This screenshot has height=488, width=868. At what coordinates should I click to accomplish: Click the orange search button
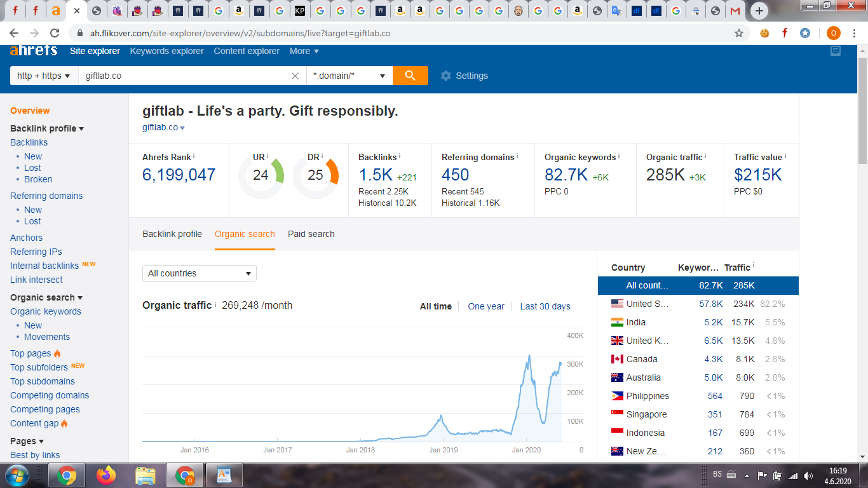point(410,76)
